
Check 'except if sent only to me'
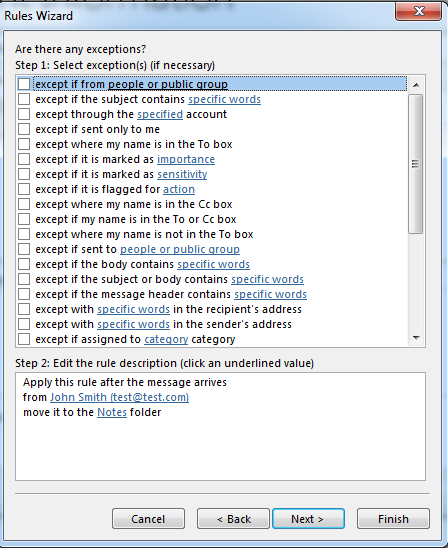[24, 129]
